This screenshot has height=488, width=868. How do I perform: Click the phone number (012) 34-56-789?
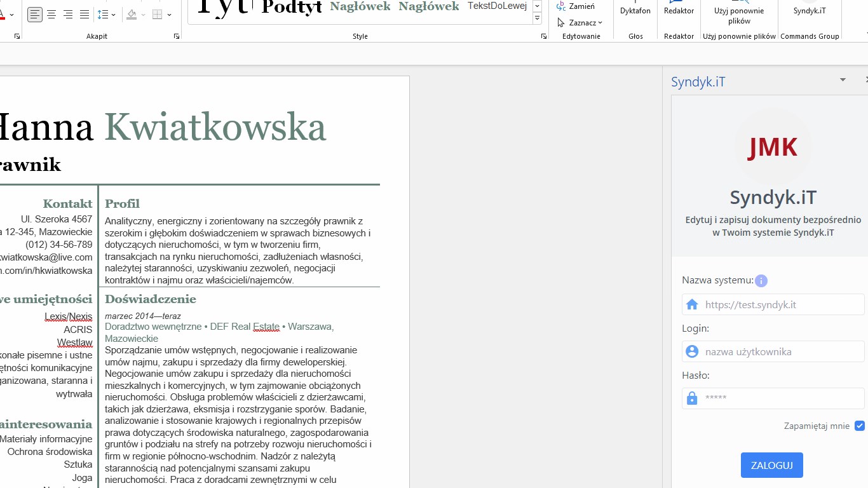click(x=58, y=245)
